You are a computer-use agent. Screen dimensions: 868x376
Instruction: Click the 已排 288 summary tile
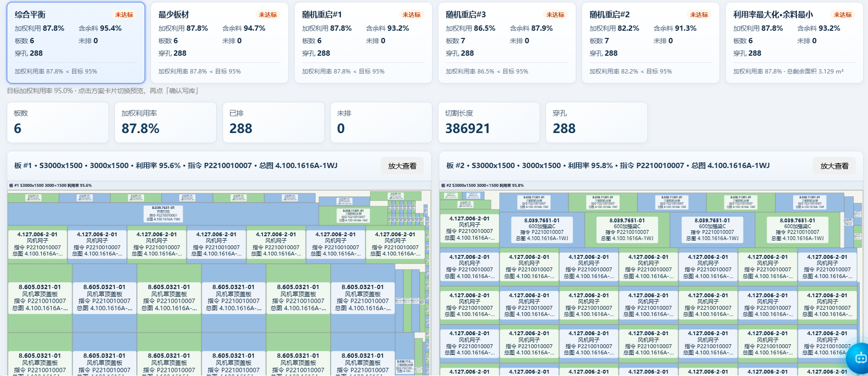pos(273,122)
